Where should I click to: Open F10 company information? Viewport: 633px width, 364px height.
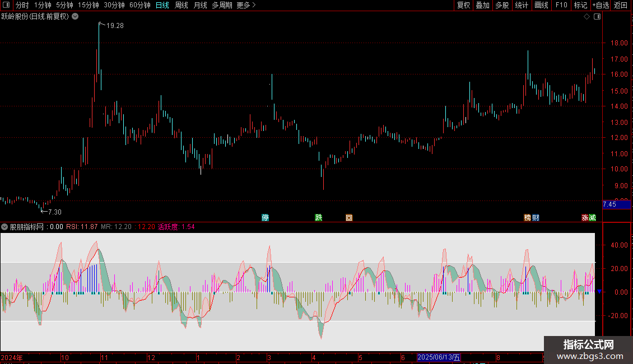pos(561,5)
